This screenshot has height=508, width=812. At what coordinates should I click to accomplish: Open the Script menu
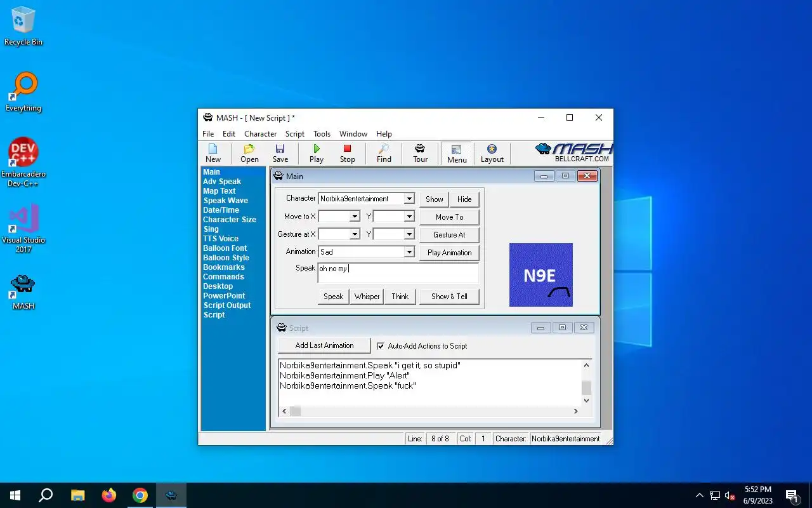point(295,134)
